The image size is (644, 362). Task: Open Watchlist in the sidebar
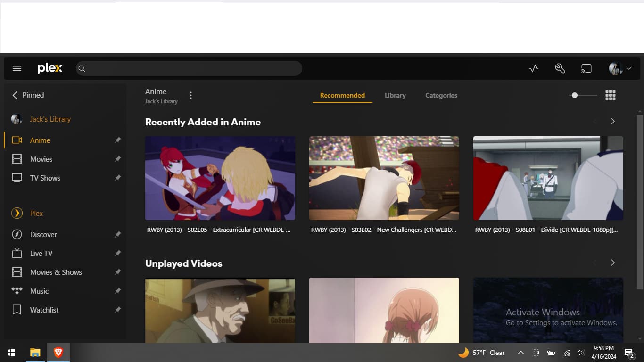44,310
